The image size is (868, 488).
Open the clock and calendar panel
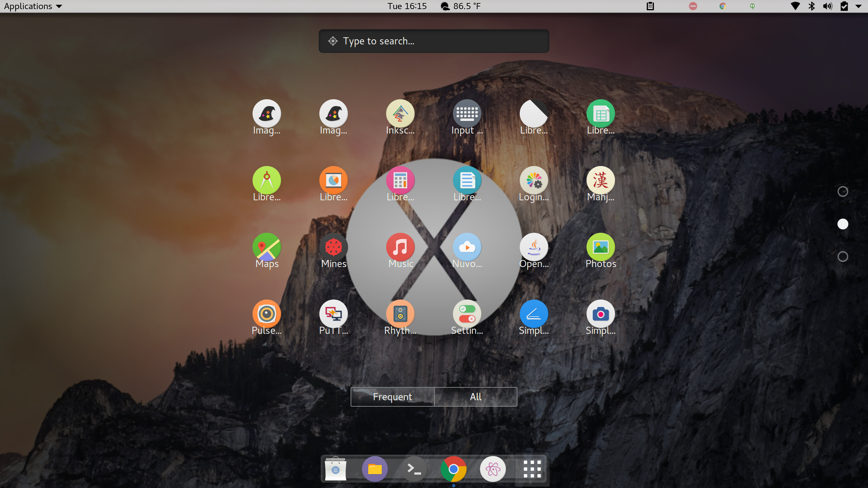407,6
